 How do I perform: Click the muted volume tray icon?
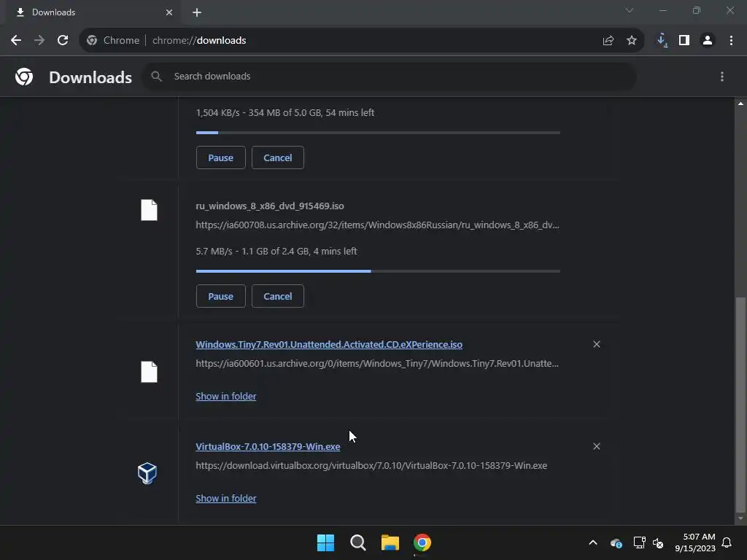click(x=658, y=542)
